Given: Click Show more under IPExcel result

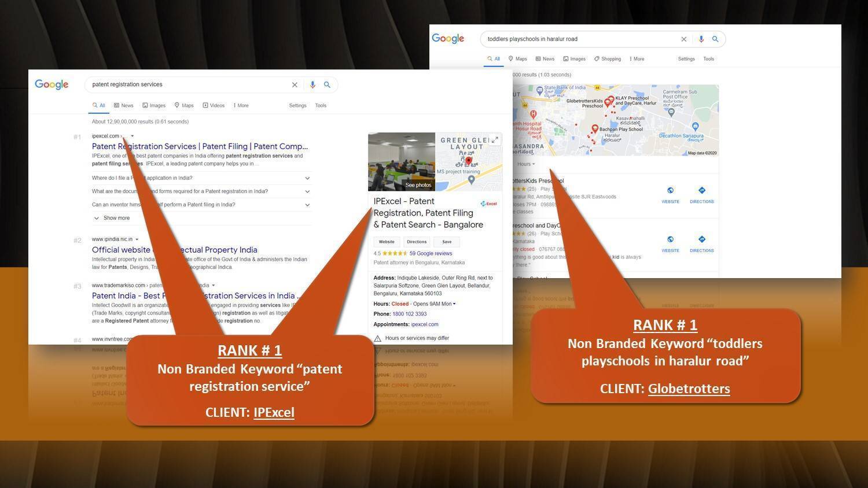Looking at the screenshot, I should pos(112,218).
